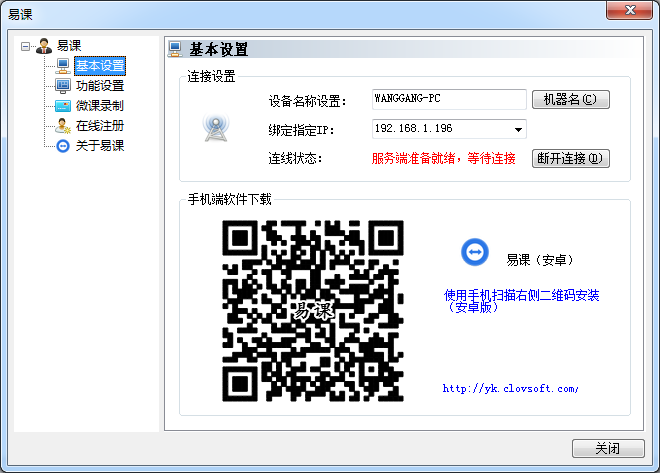
Task: Close the 易课 window with X
Action: pos(630,10)
